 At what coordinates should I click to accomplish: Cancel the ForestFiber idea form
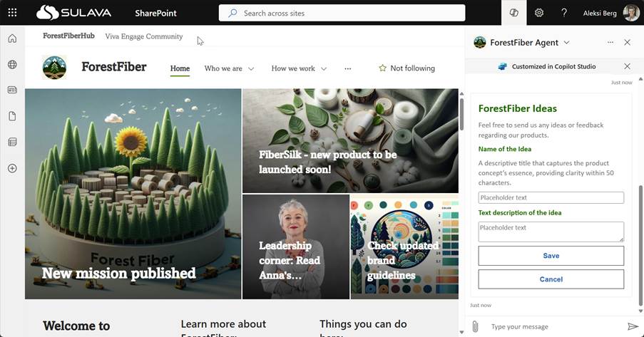551,279
